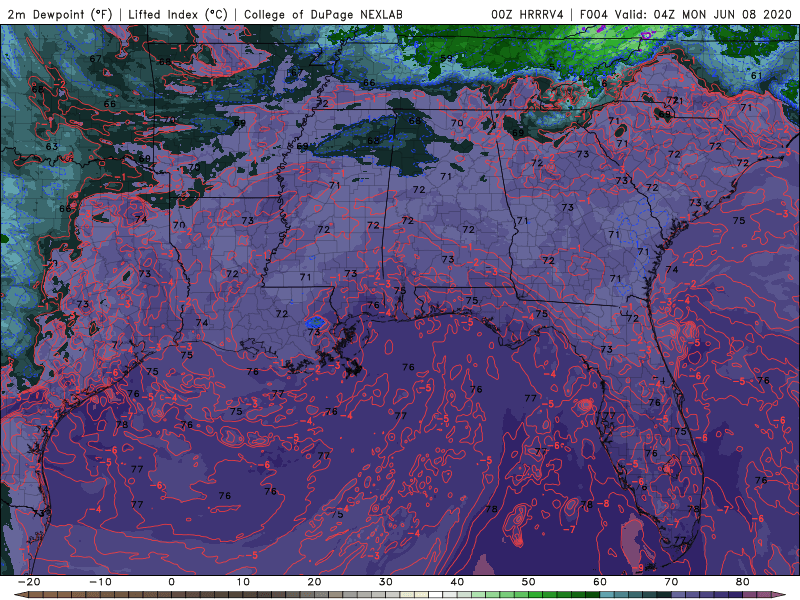Viewport: 800px width, 600px height.
Task: Click the right arrow end of the color bar
Action: click(780, 595)
